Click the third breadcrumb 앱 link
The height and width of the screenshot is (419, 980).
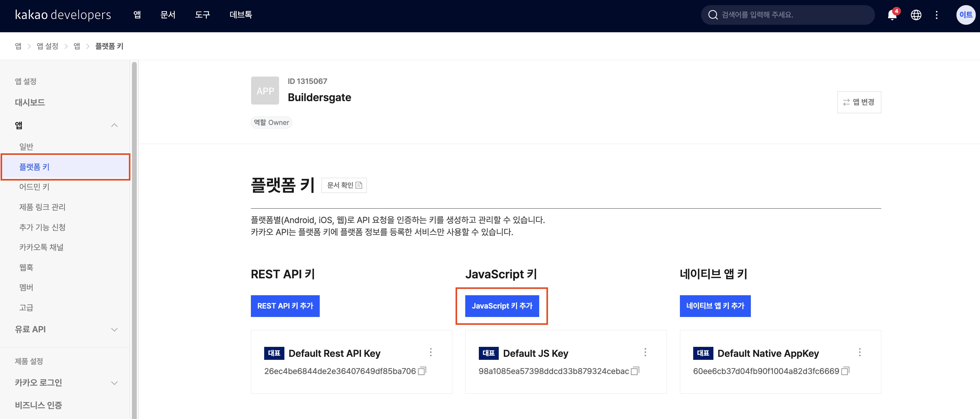coord(77,46)
